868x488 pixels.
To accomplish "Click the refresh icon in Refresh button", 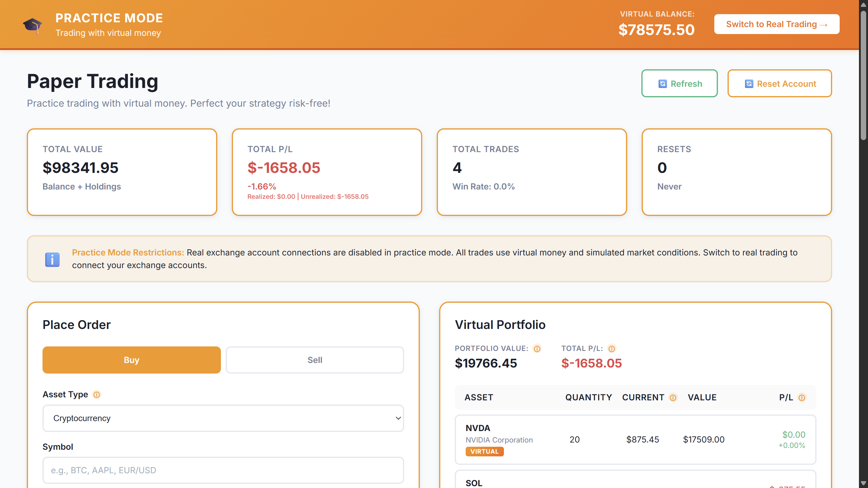I will point(662,83).
